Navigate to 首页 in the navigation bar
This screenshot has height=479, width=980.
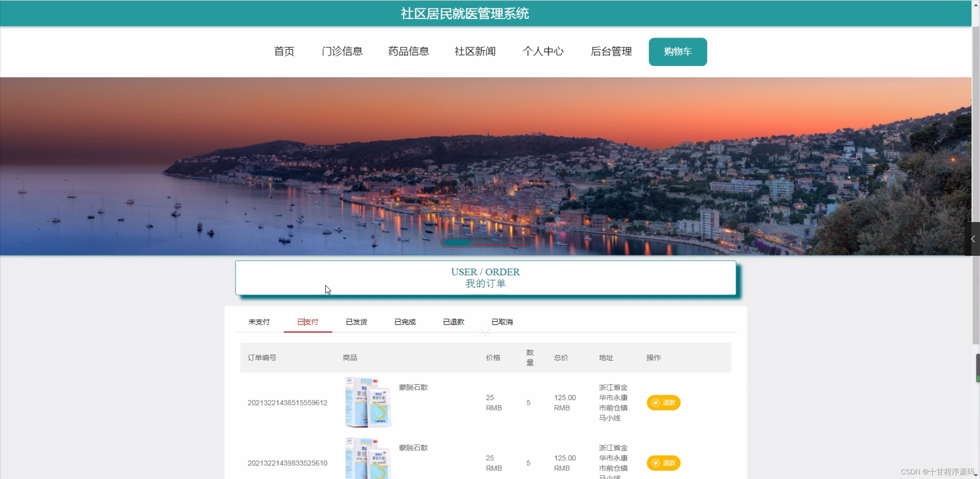pos(284,51)
